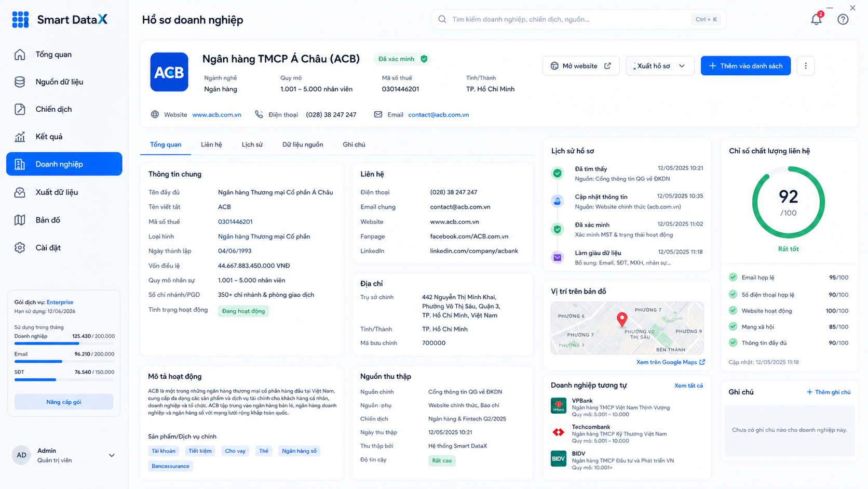
Task: Click the Mở website button
Action: (x=581, y=66)
